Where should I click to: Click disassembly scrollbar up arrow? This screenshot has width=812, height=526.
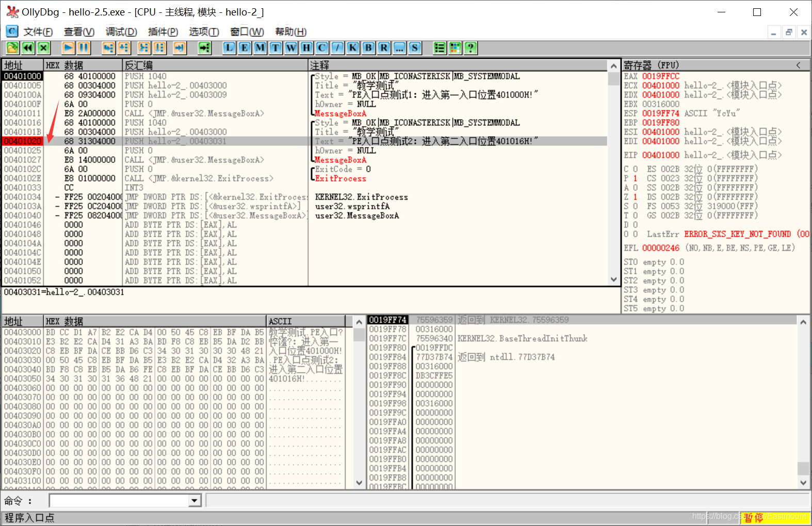(x=613, y=66)
